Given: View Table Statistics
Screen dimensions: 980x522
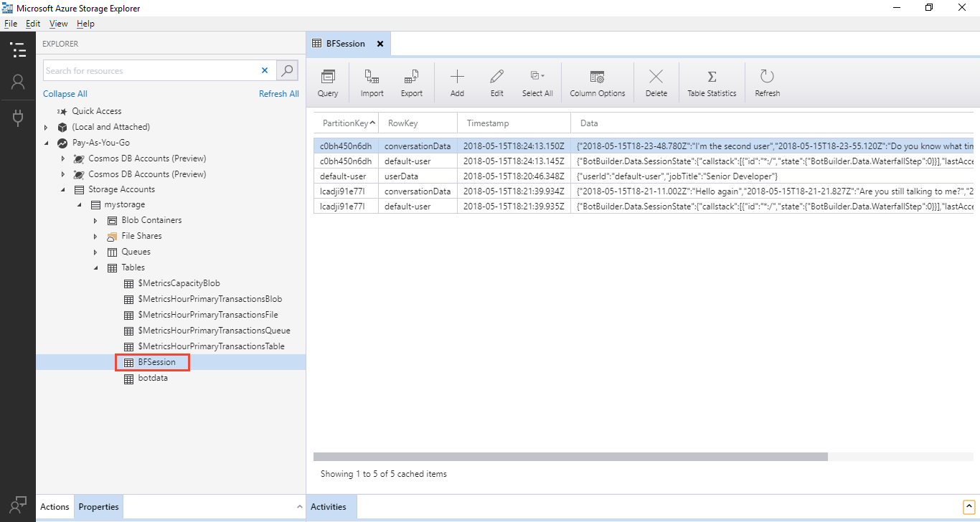Looking at the screenshot, I should pos(711,82).
